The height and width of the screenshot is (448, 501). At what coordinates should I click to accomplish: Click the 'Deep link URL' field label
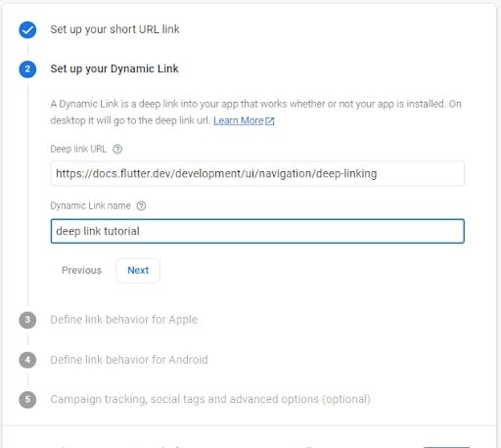pos(78,149)
